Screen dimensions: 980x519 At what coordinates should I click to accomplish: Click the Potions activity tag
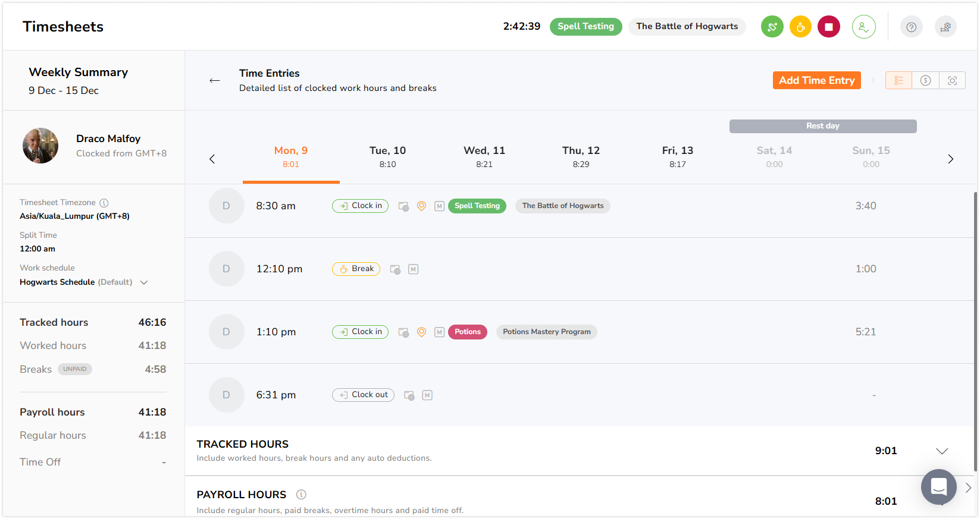coord(468,332)
